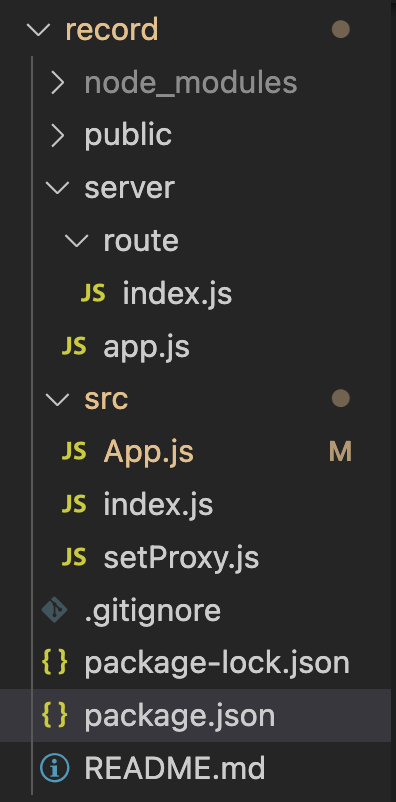396x802 pixels.
Task: Open index.js inside the route folder
Action: click(x=178, y=293)
